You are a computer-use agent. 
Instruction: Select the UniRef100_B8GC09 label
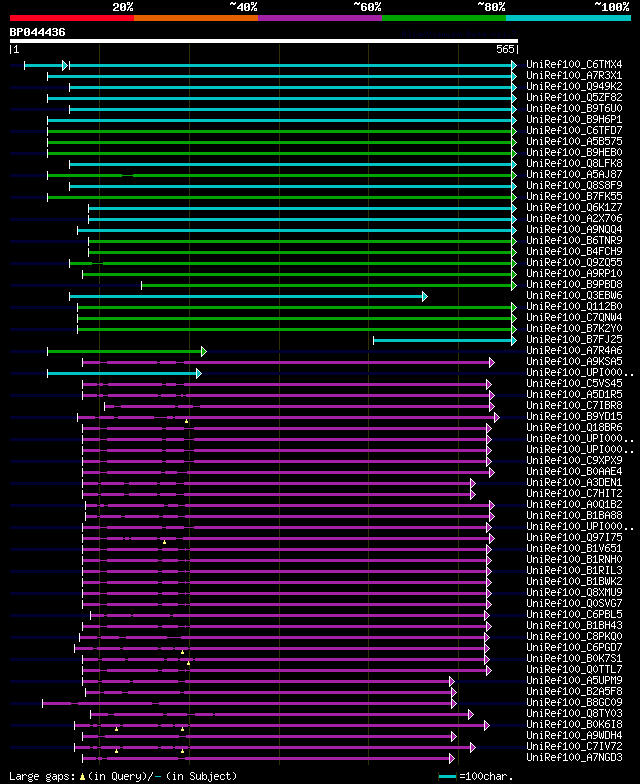[574, 702]
